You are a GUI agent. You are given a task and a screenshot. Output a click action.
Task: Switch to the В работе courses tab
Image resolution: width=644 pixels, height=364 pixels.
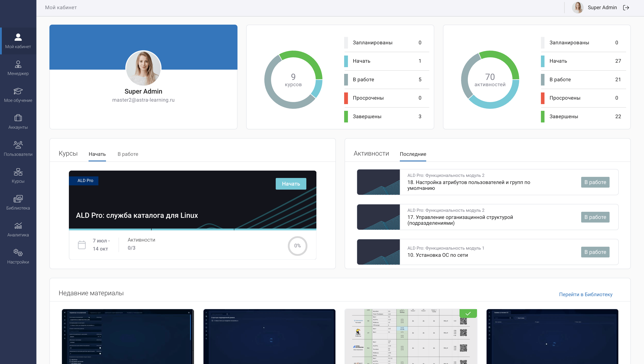tap(128, 154)
